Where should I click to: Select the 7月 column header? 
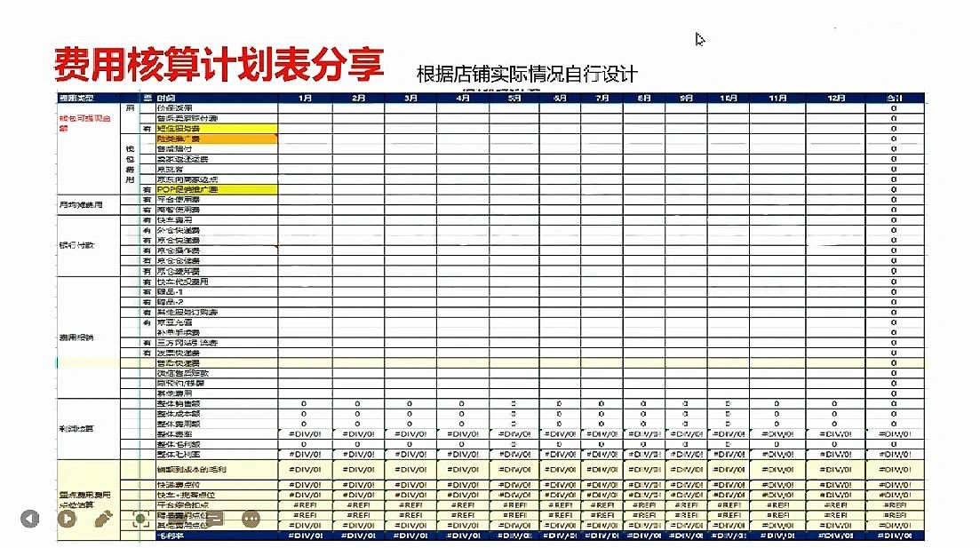coord(602,98)
